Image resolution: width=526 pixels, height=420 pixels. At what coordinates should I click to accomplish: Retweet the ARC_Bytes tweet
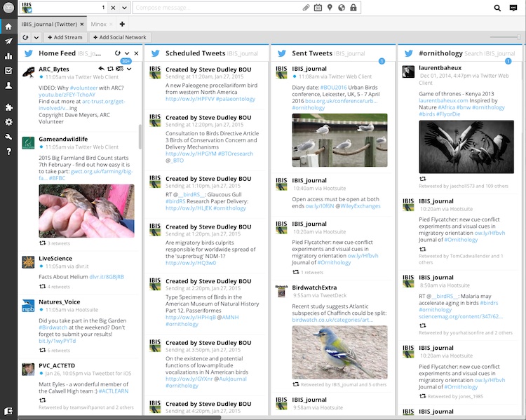[110, 69]
